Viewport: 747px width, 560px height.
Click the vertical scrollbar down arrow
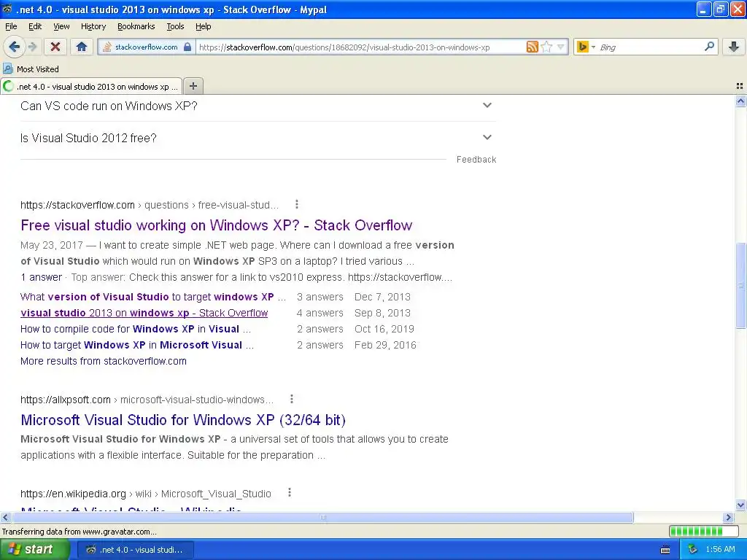click(740, 505)
